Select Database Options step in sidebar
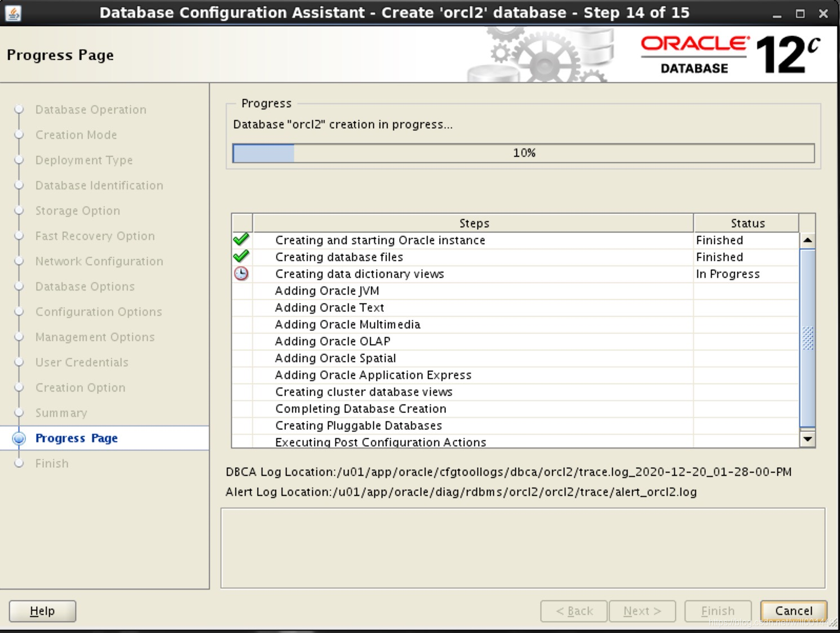The height and width of the screenshot is (633, 840). (85, 287)
